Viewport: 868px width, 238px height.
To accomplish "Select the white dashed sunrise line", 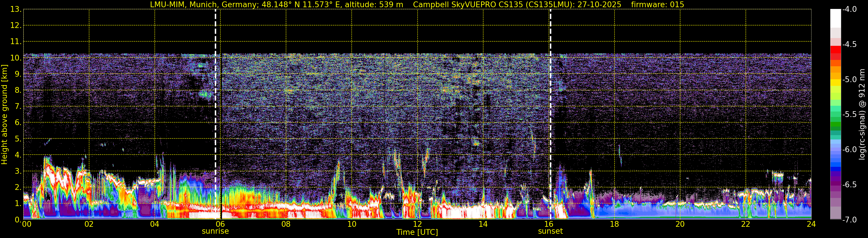I will 215,114.
